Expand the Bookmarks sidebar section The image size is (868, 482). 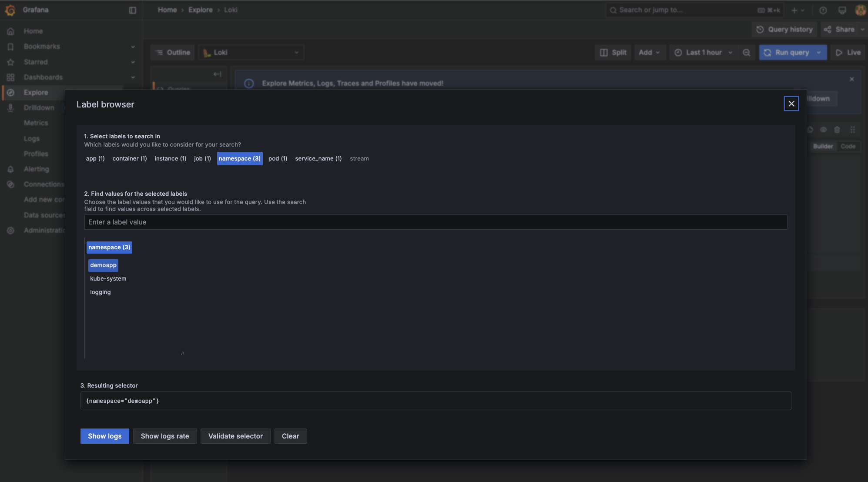(x=133, y=47)
